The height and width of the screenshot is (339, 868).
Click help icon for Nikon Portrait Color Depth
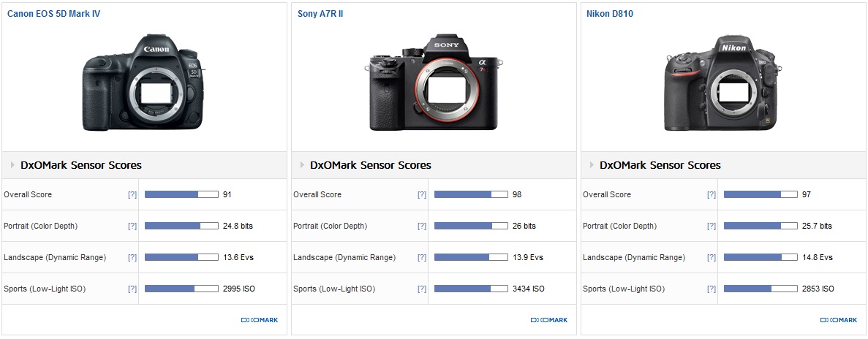(x=712, y=226)
